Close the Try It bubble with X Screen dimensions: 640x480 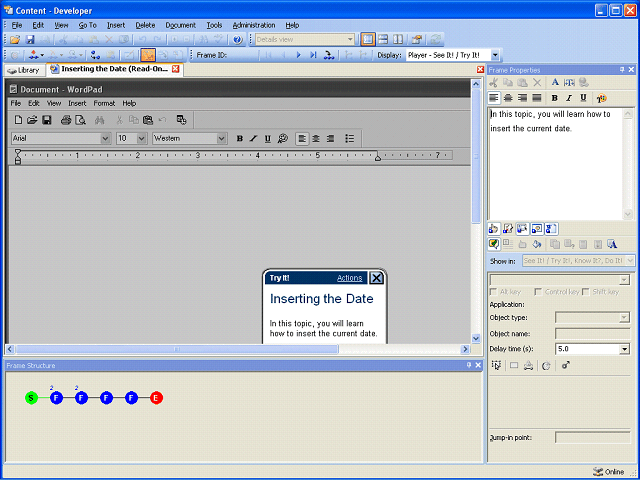376,278
